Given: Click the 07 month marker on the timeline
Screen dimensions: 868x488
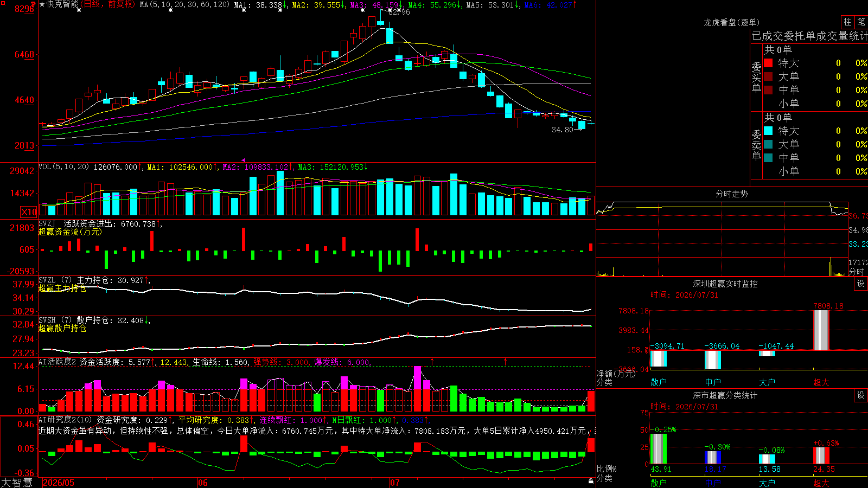Looking at the screenshot, I should [395, 483].
